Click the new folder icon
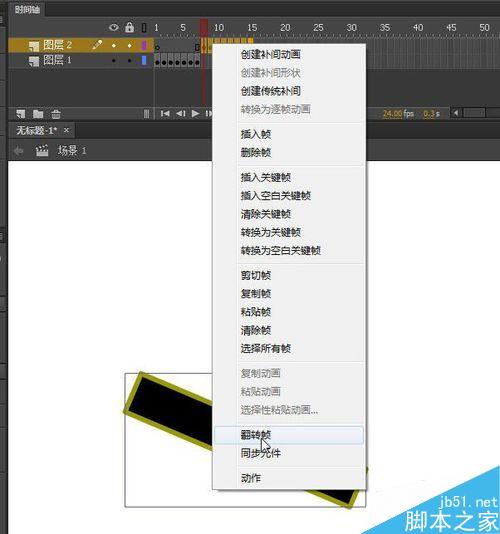 click(38, 114)
